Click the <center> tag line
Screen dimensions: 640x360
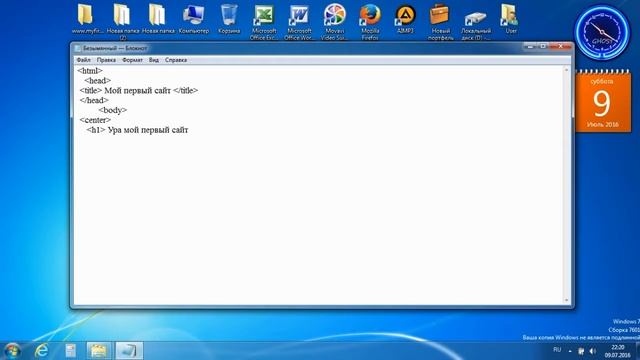(x=95, y=120)
